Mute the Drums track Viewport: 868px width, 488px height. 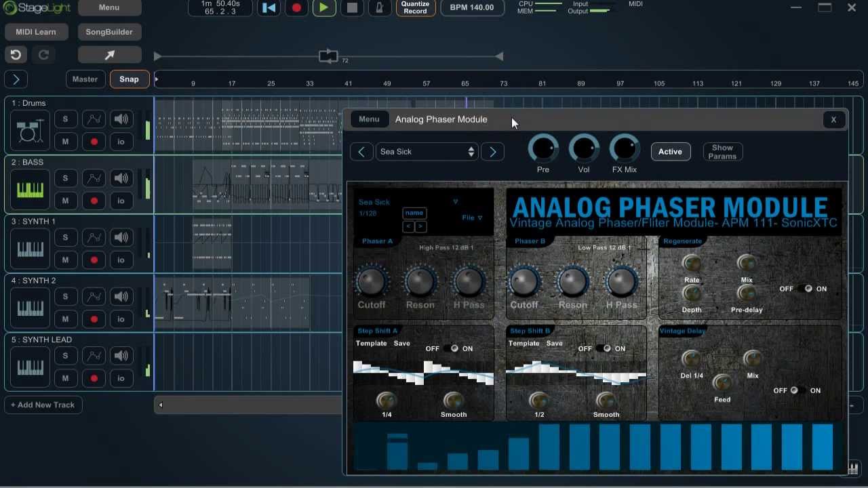(65, 142)
